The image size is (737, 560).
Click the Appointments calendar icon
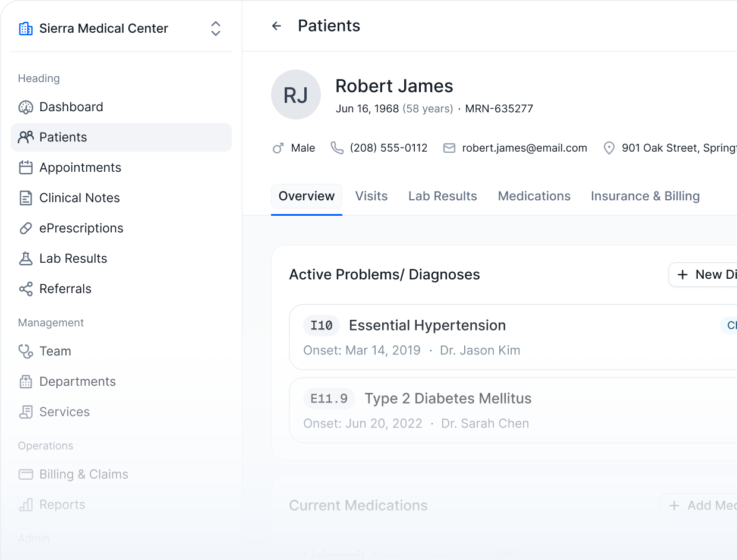click(26, 168)
